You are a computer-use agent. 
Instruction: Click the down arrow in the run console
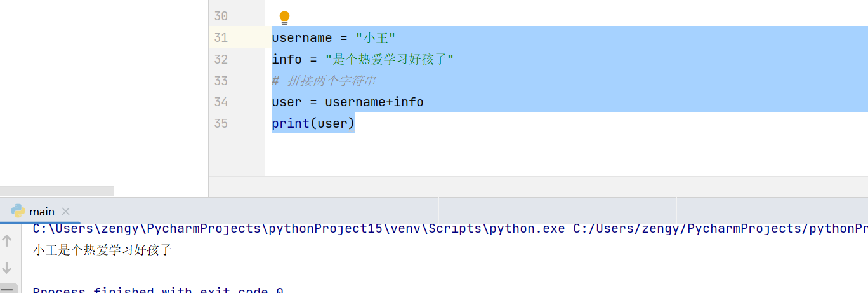tap(7, 268)
